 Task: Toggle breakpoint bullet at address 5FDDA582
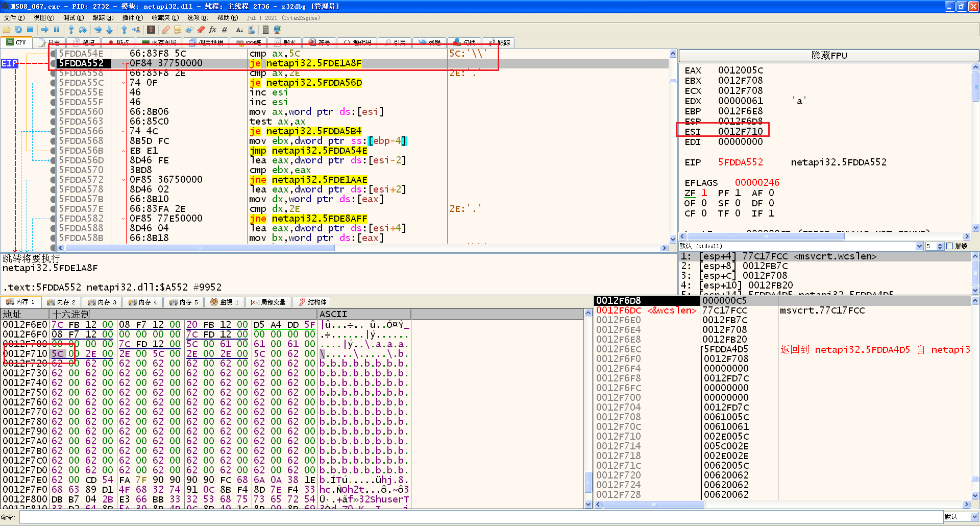tap(53, 219)
